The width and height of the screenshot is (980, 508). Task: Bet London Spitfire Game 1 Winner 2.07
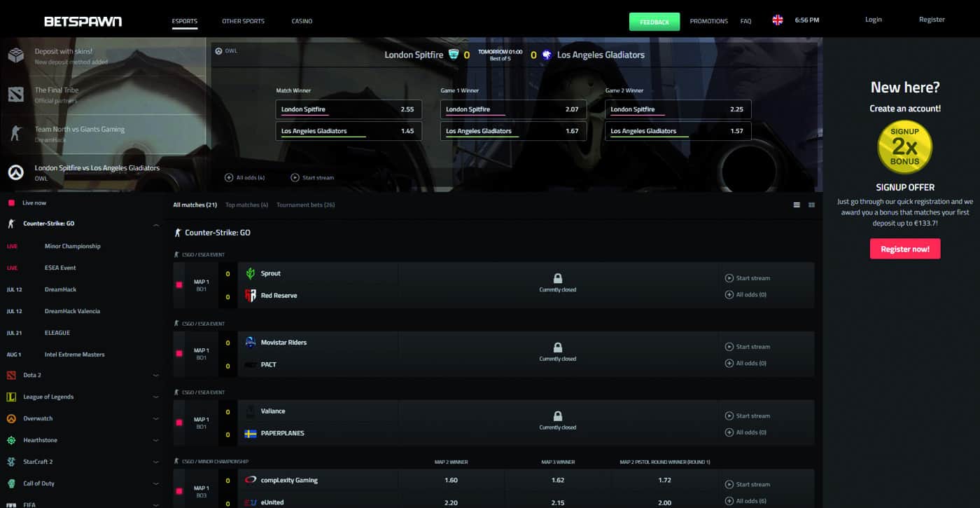[x=513, y=109]
